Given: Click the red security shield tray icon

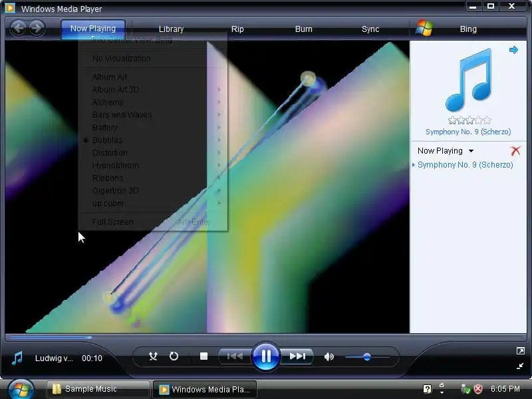Looking at the screenshot, I should [478, 389].
